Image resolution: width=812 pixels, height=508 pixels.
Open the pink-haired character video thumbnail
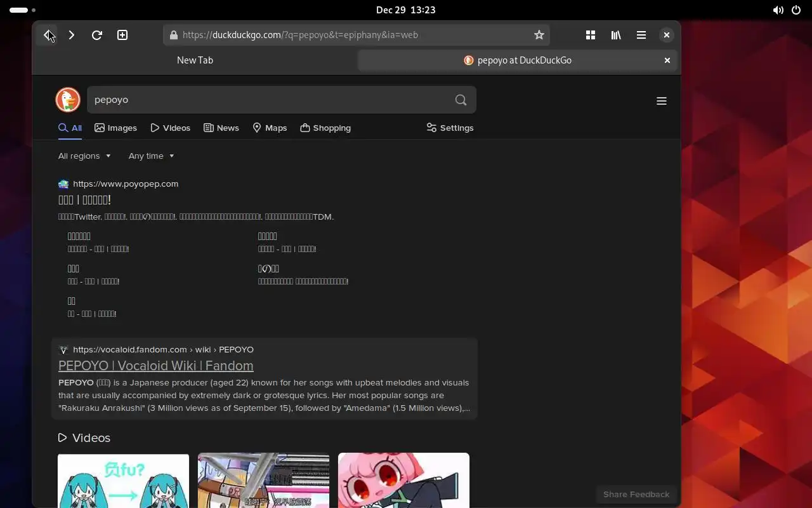coord(403,480)
